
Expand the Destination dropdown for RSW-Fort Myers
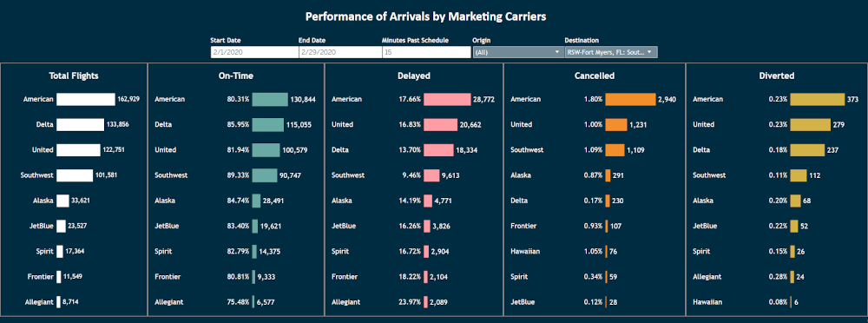click(610, 52)
